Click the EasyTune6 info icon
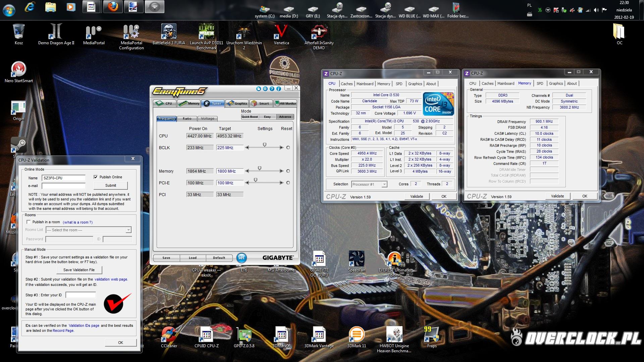The height and width of the screenshot is (362, 644). 278,89
